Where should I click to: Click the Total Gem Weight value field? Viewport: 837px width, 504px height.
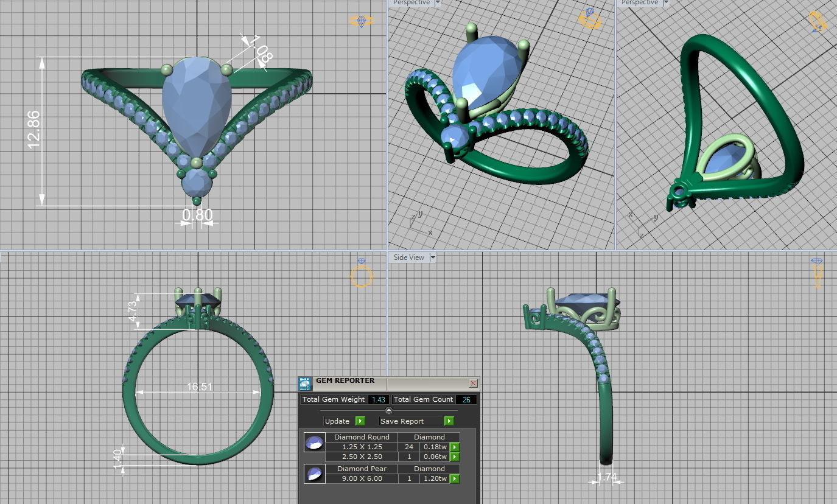pyautogui.click(x=380, y=400)
